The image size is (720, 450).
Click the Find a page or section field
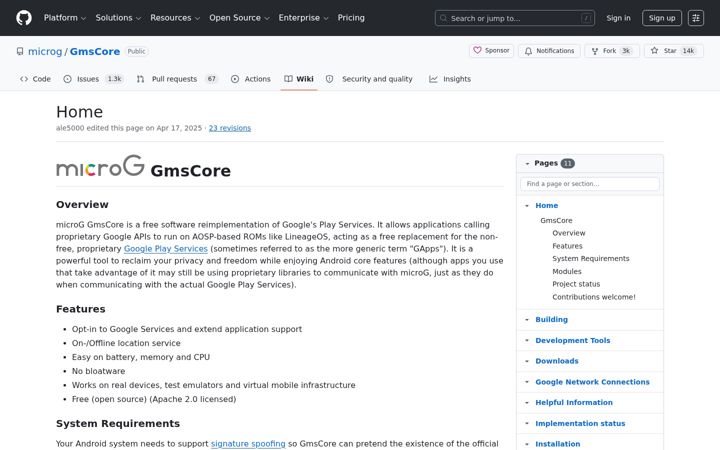click(590, 184)
